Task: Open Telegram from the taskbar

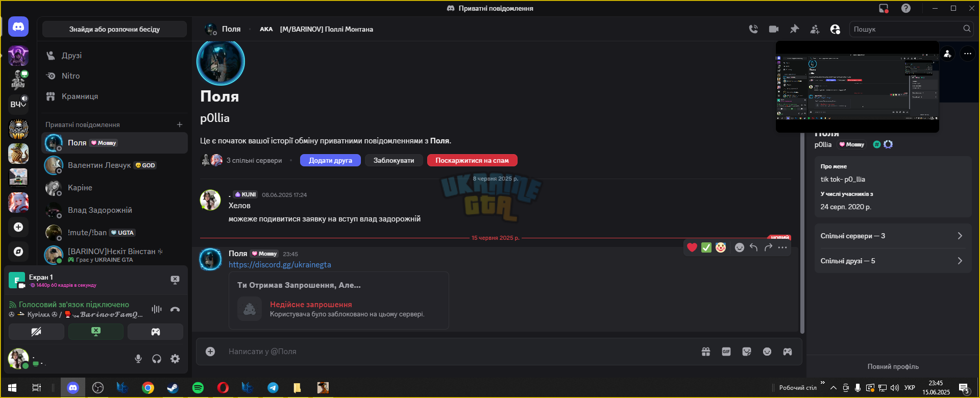Action: [273, 388]
